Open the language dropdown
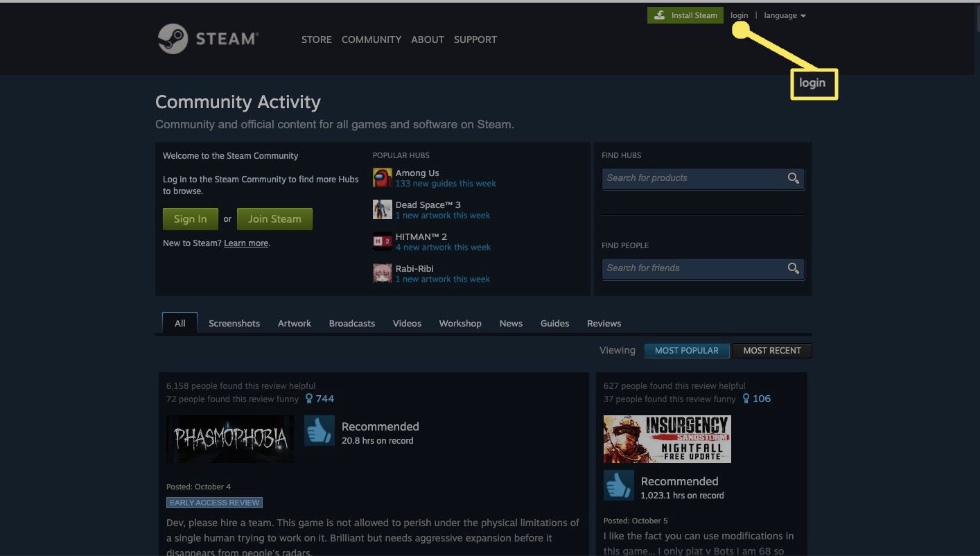980x556 pixels. pos(785,15)
